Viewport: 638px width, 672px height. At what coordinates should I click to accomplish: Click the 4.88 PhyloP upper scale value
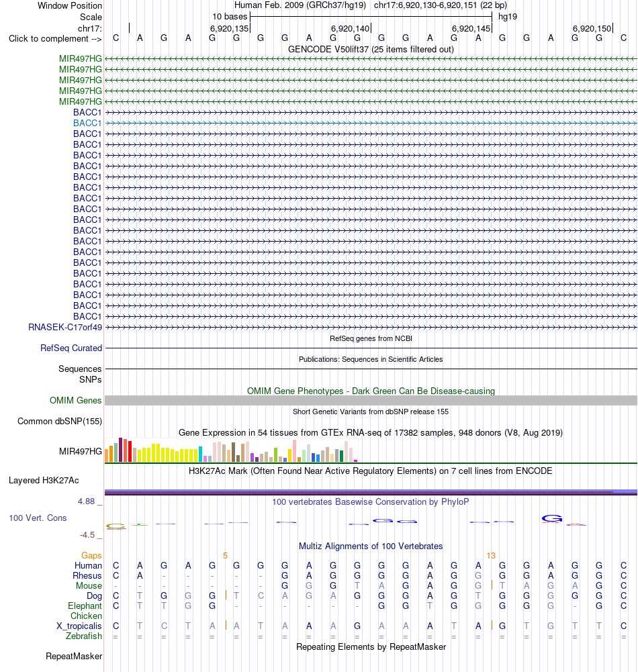pos(86,501)
